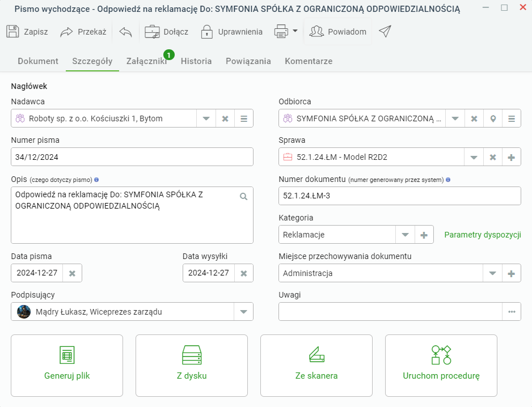Clear the Odbiorca field
Image resolution: width=532 pixels, height=407 pixels.
pos(474,118)
